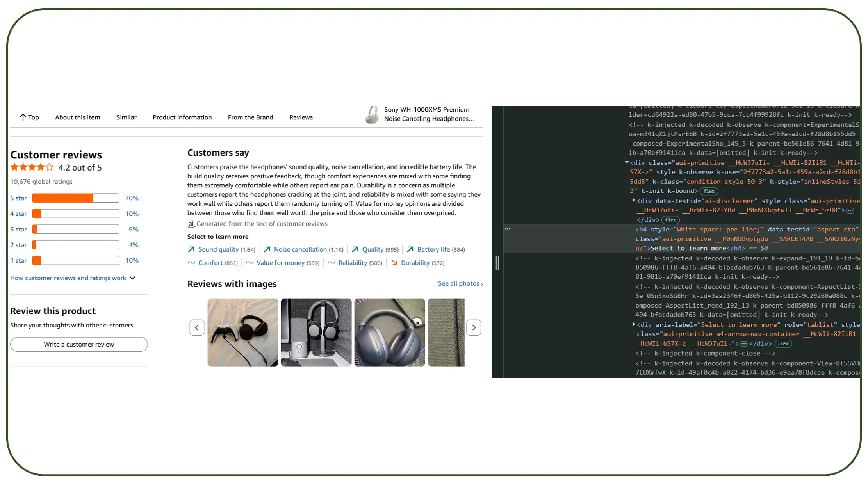Viewport: 868px width, 484px height.
Task: Open the 'See all photos' link
Action: pos(460,283)
